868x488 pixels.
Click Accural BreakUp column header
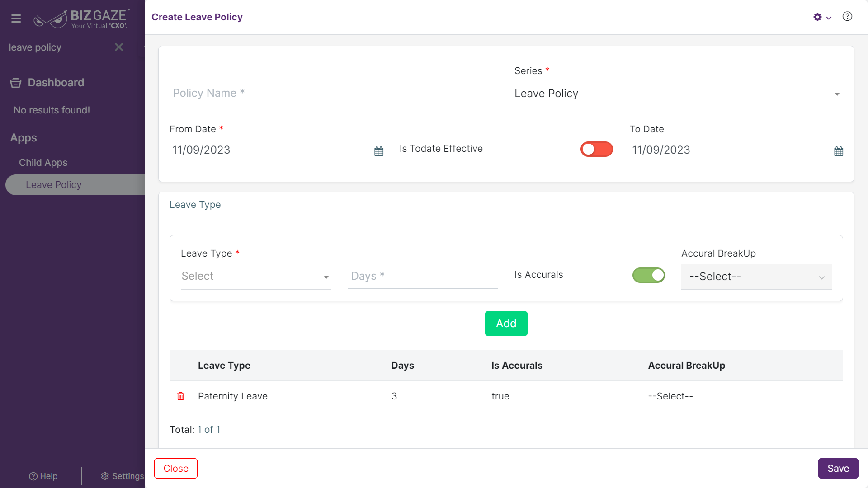click(687, 366)
